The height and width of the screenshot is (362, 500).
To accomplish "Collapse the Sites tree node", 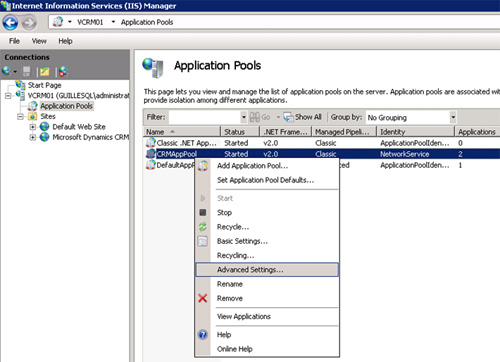I will (x=20, y=117).
